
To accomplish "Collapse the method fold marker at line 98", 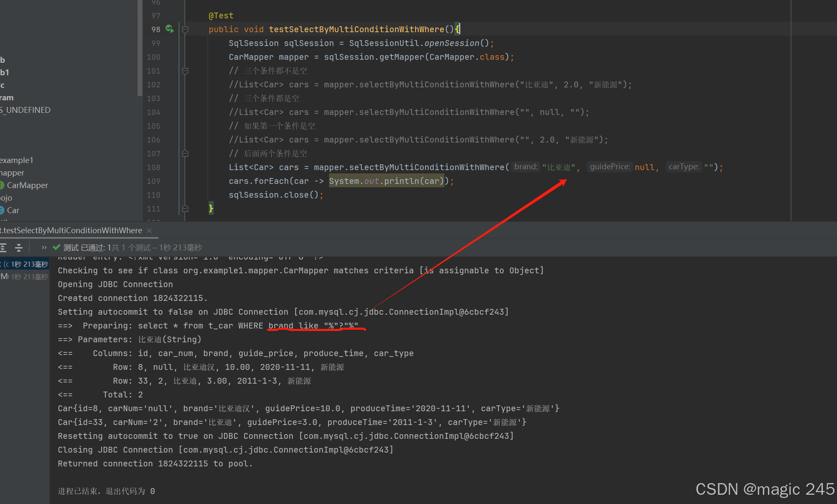I will [185, 29].
